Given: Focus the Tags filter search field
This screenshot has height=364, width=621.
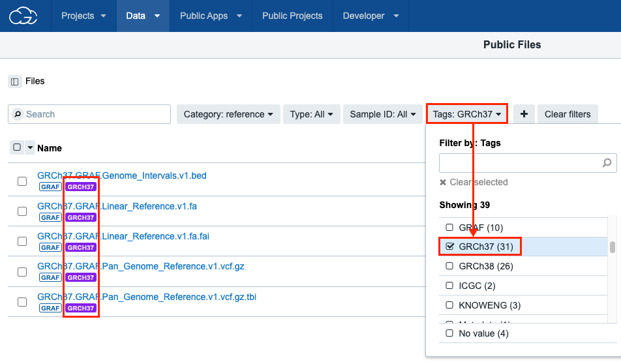Looking at the screenshot, I should 528,163.
